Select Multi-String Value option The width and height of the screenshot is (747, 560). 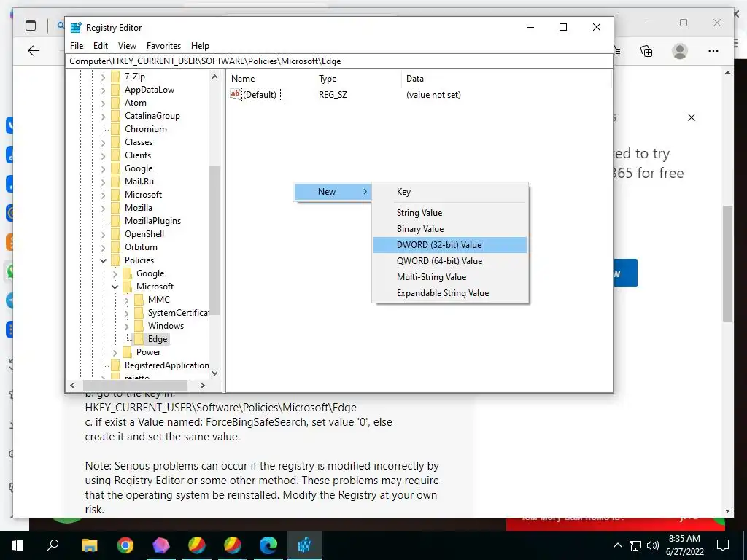coord(449,277)
